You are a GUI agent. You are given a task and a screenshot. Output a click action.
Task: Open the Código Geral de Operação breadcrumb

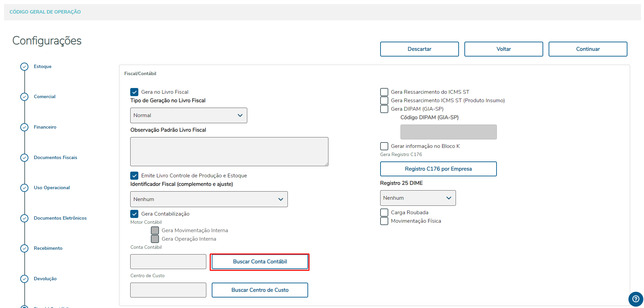tap(45, 12)
